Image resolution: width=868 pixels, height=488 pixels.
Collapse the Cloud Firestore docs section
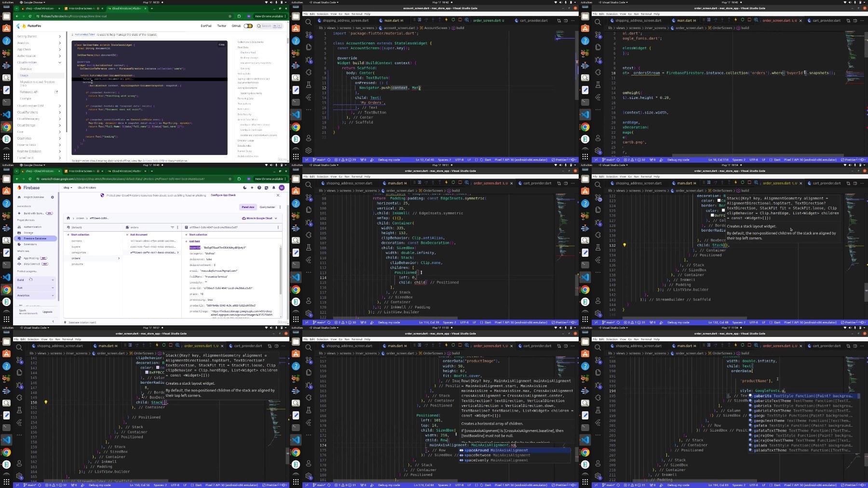[60, 62]
